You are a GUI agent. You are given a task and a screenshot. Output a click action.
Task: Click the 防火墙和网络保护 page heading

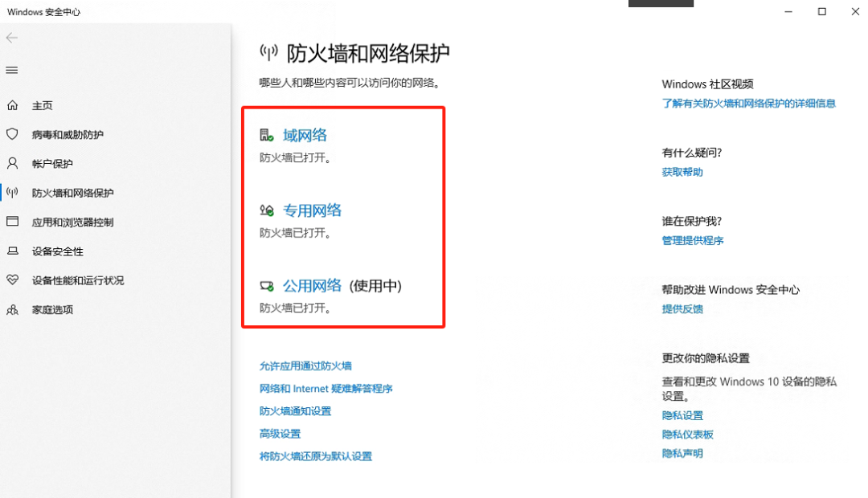coord(368,53)
